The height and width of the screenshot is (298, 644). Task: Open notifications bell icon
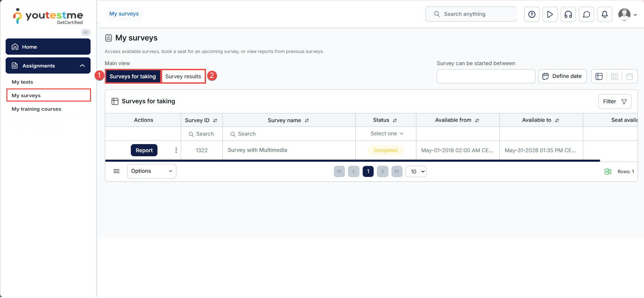[x=605, y=14]
